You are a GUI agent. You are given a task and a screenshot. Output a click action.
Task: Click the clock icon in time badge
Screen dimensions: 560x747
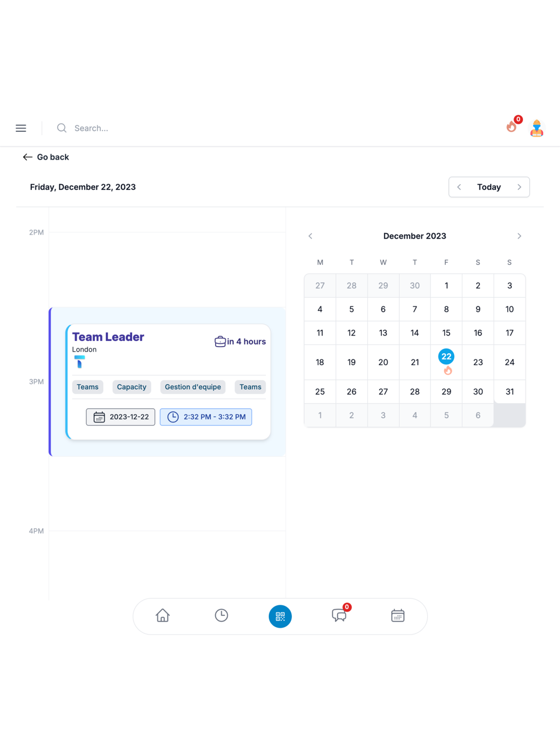coord(173,417)
